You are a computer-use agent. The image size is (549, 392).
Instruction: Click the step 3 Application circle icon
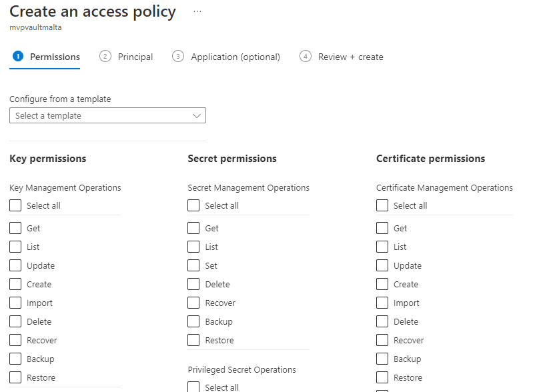coord(178,57)
